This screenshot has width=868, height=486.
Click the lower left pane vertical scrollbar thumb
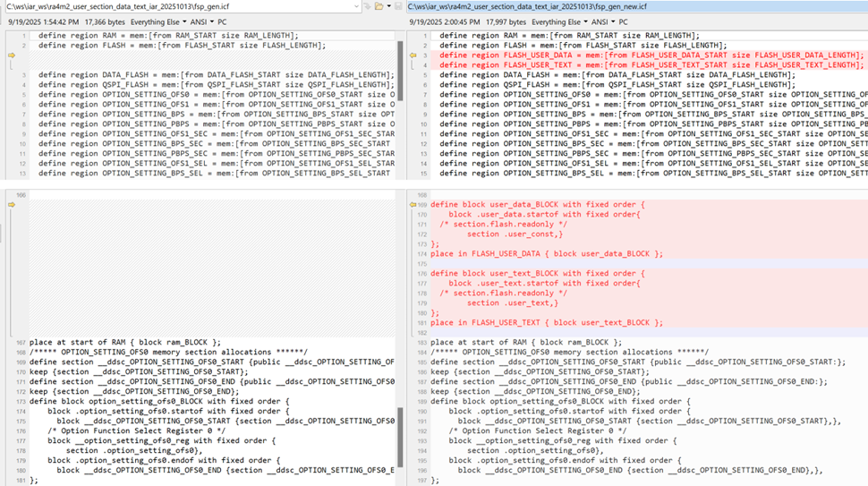(400, 438)
